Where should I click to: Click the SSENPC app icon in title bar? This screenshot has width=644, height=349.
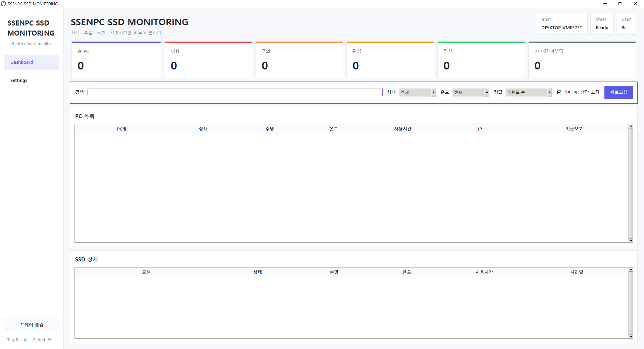tap(3, 4)
